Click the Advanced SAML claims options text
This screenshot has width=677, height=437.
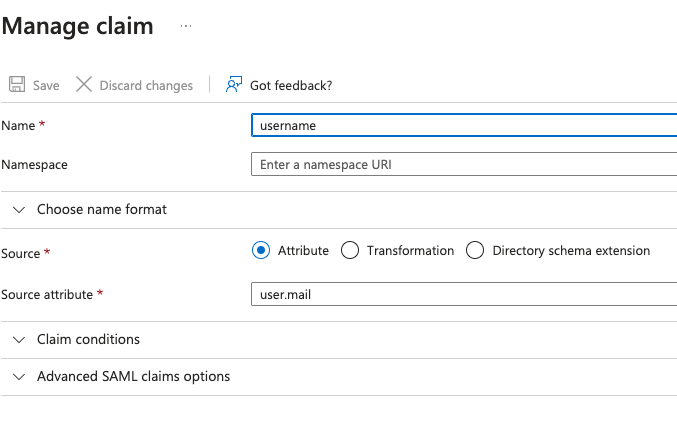click(133, 377)
